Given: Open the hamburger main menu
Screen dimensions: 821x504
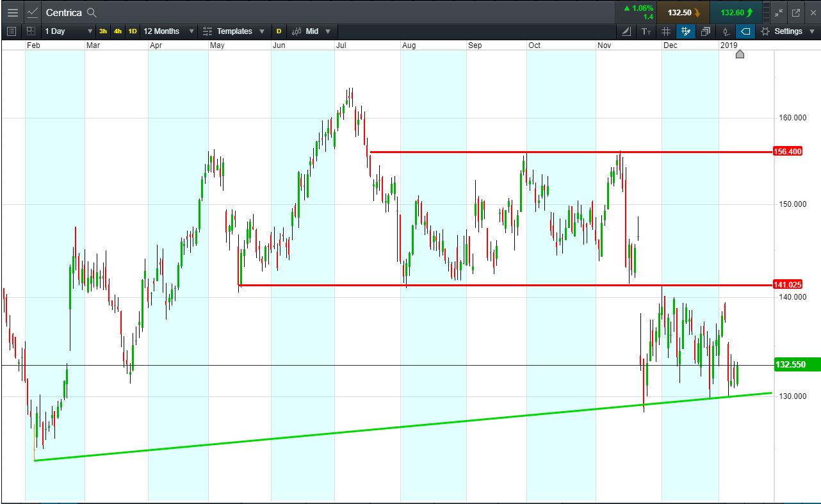Looking at the screenshot, I should pos(12,12).
